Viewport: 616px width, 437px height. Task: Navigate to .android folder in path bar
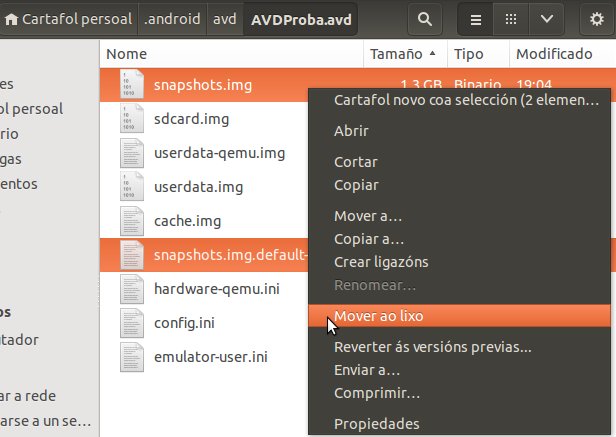pos(172,19)
